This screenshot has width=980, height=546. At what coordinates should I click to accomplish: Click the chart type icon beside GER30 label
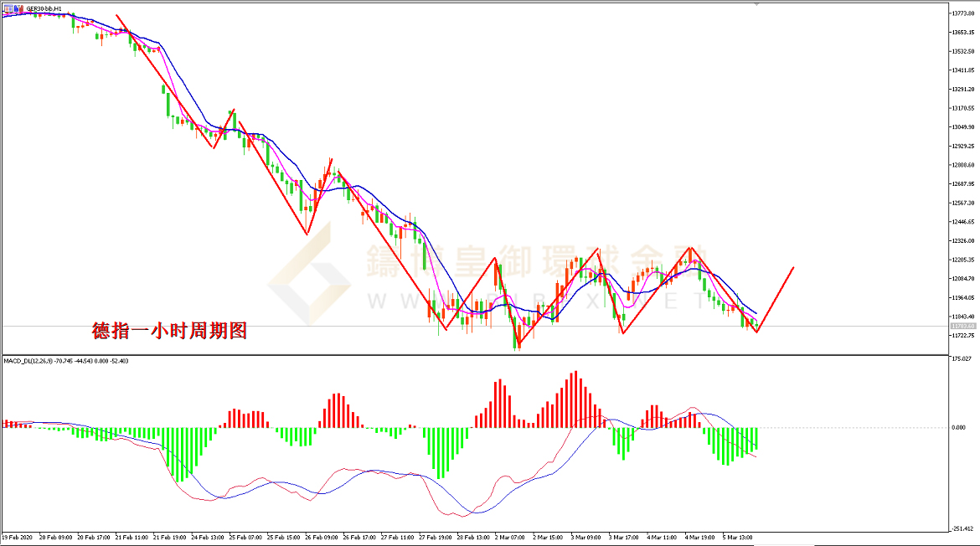(18, 8)
